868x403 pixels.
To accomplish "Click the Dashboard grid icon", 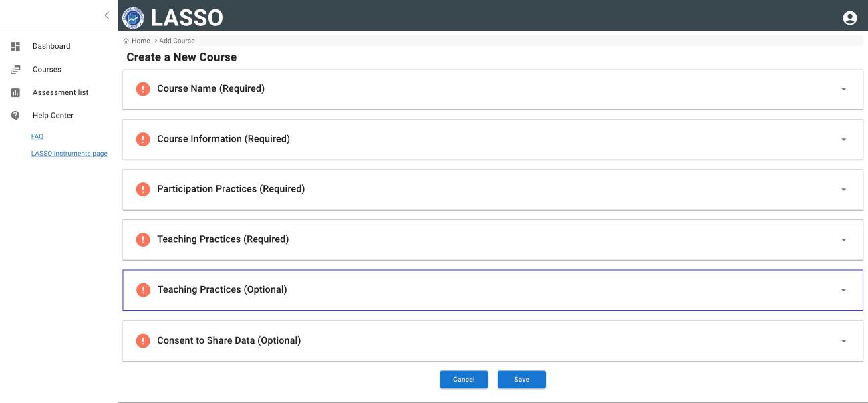I will (x=15, y=46).
